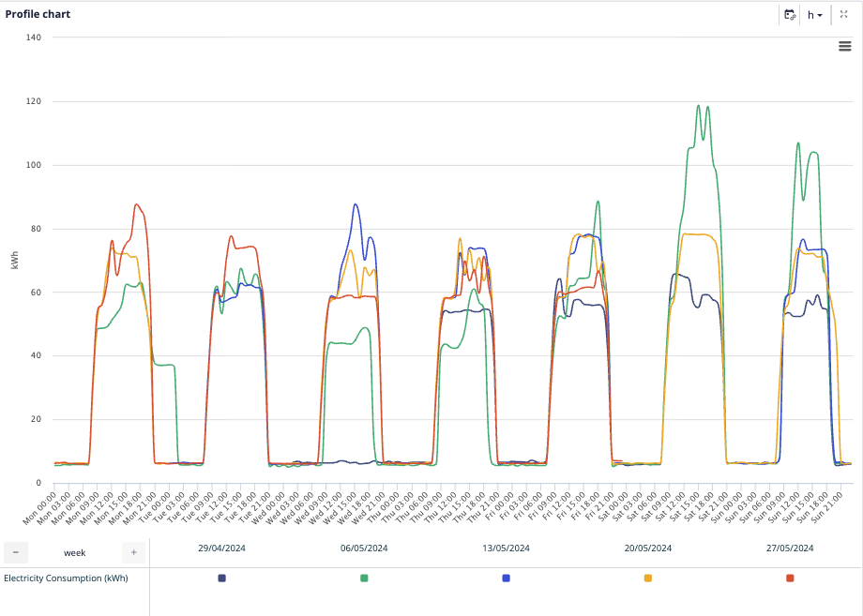Toggle the 27/05/2024 red series swatch
The height and width of the screenshot is (616, 863).
(x=790, y=578)
